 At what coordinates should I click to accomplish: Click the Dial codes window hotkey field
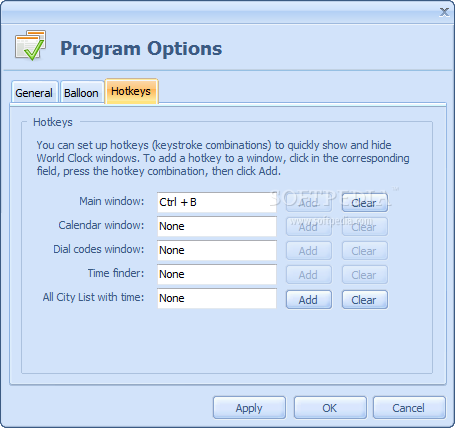[217, 250]
